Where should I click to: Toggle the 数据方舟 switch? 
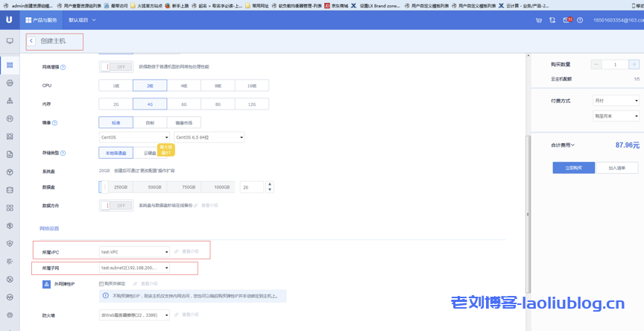click(116, 205)
